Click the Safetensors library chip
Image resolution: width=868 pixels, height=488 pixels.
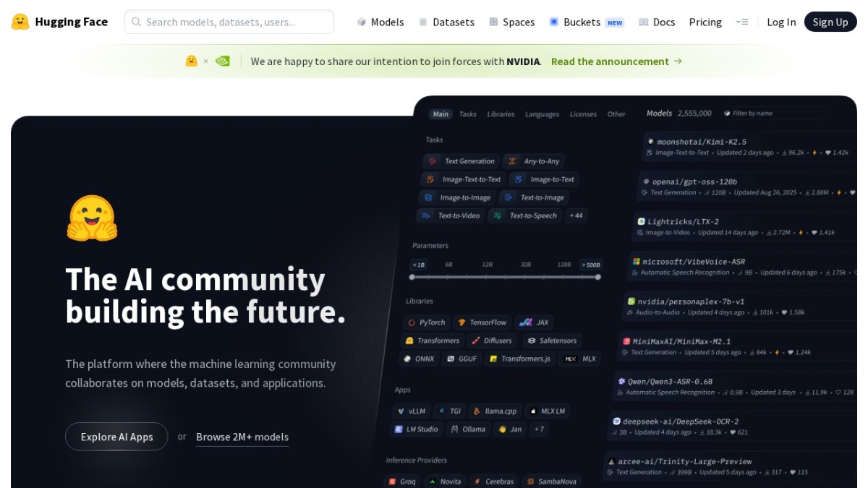[x=551, y=341]
